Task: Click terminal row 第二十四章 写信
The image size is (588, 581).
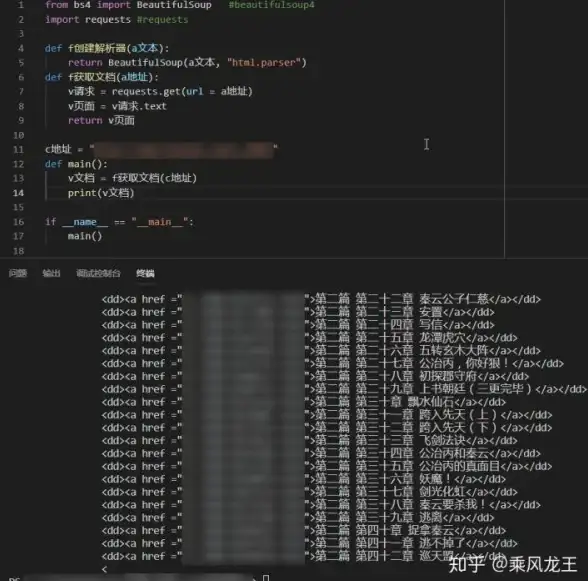Action: pyautogui.click(x=298, y=325)
